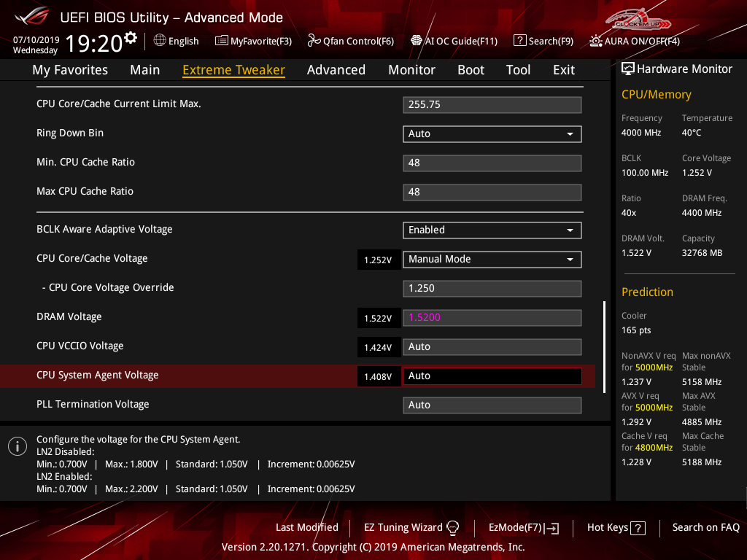Launch the AI OC Guide icon

click(x=417, y=41)
